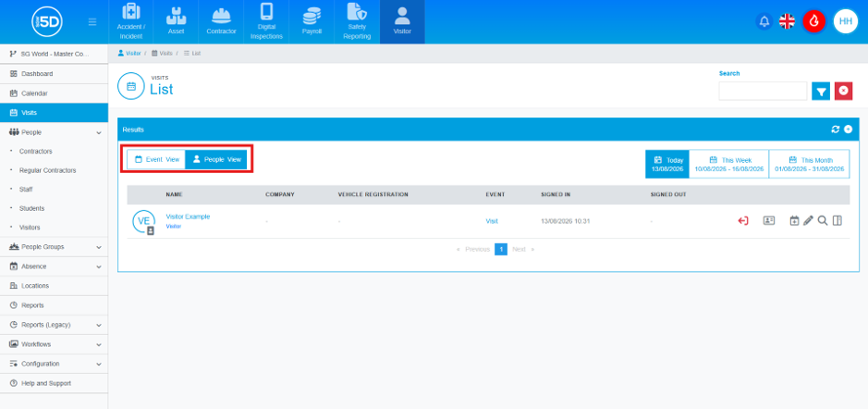Select Visits in sidebar
The image size is (868, 409).
[x=54, y=113]
